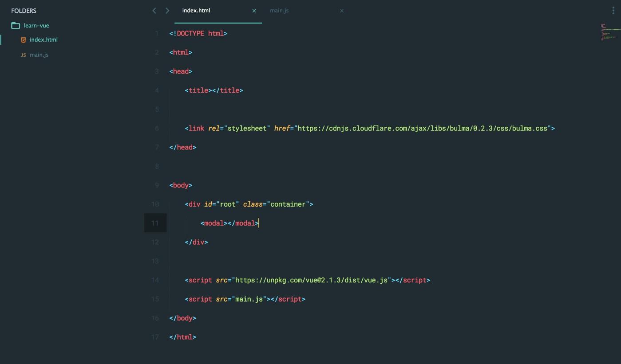The width and height of the screenshot is (621, 364).
Task: Click line number 17 in gutter
Action: coord(155,337)
